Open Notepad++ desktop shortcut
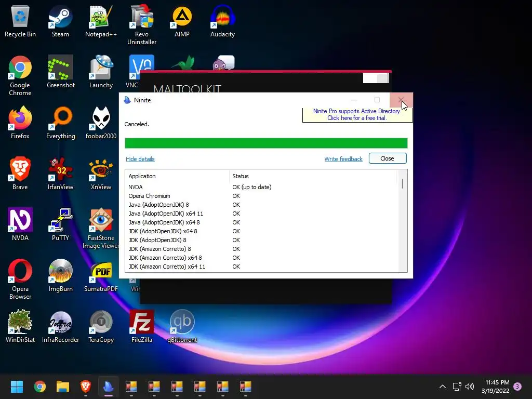Viewport: 532px width, 399px height. [x=101, y=21]
